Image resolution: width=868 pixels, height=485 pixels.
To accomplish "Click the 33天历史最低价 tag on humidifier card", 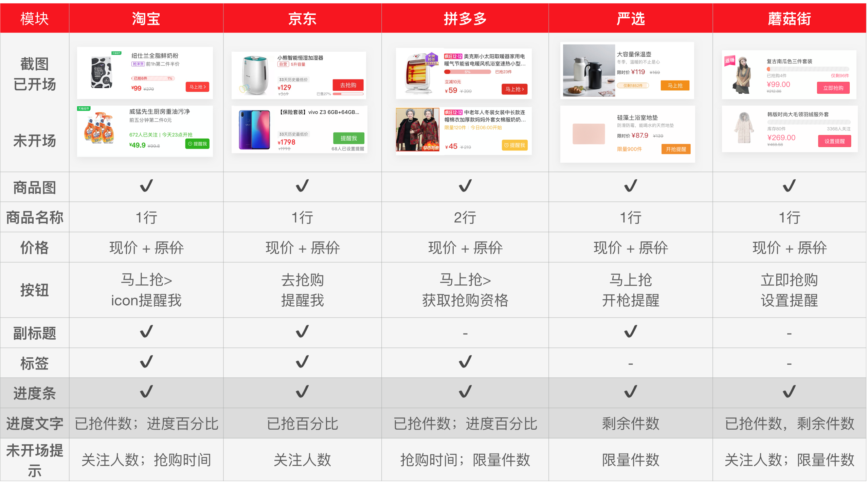I will [x=293, y=79].
